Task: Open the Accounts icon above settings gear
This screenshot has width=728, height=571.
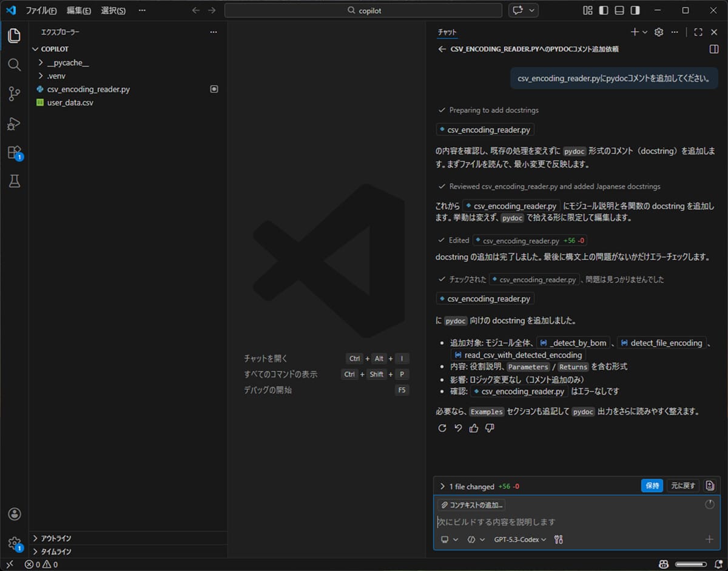Action: (x=14, y=515)
